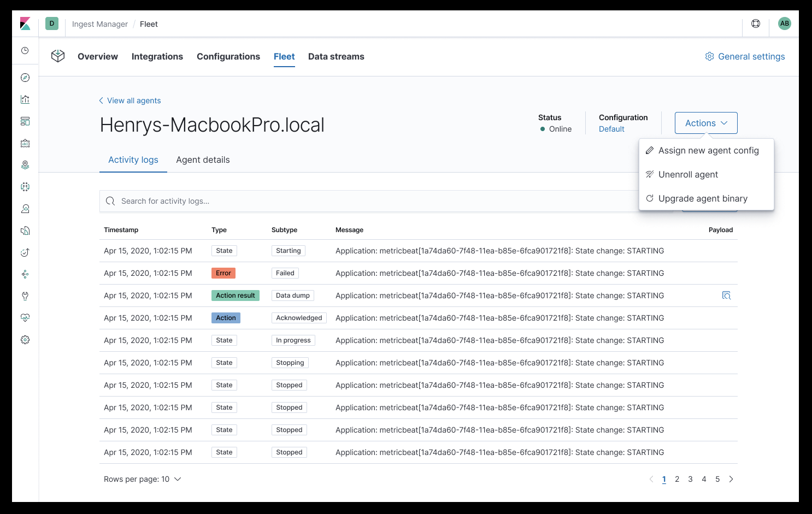Screen dimensions: 812x514
Task: Click Fleet in the breadcrumb
Action: click(x=149, y=24)
